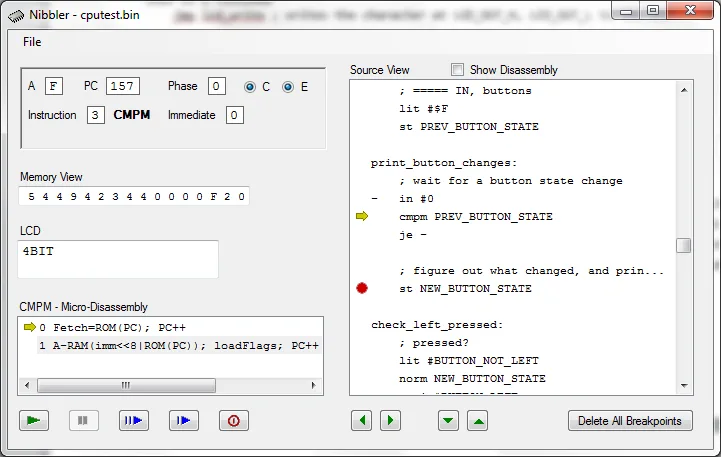Screen dimensions: 721x457
Task: Toggle the C flag radio button
Action: (250, 87)
